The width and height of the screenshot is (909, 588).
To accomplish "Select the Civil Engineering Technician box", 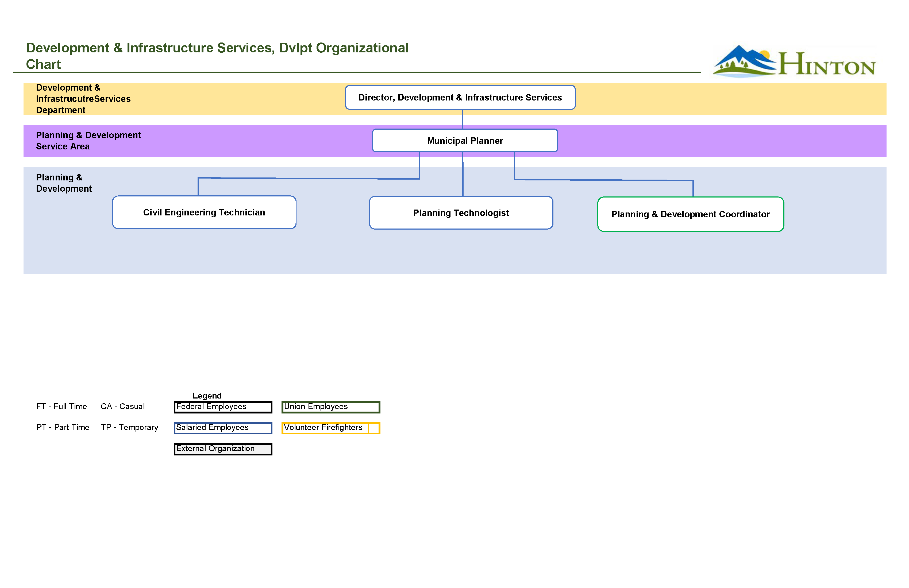I will pos(204,212).
